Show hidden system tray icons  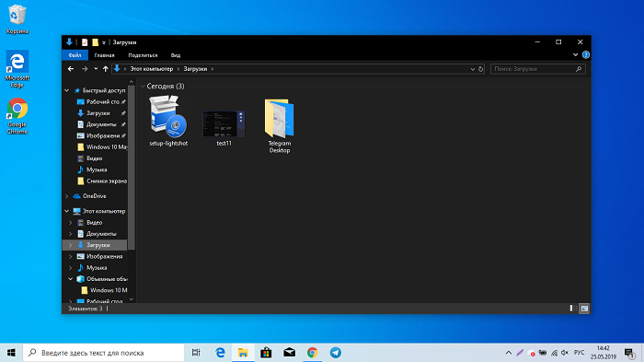point(509,353)
